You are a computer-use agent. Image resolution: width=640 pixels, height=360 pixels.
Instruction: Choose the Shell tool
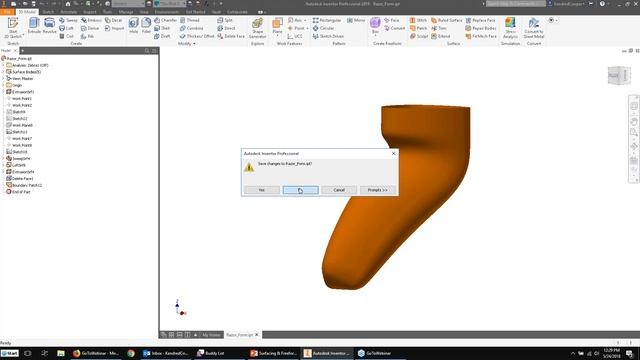click(x=162, y=28)
